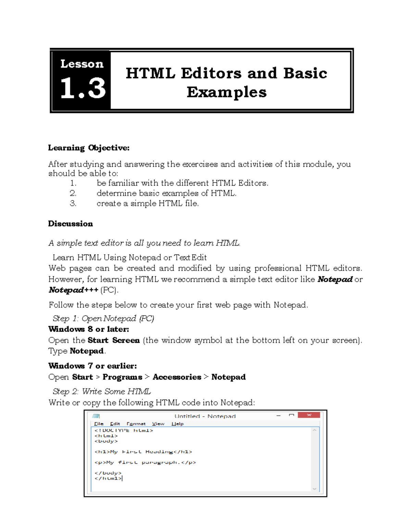Minimize the Untitled - Notepad window
This screenshot has width=411, height=532.
pyautogui.click(x=278, y=416)
